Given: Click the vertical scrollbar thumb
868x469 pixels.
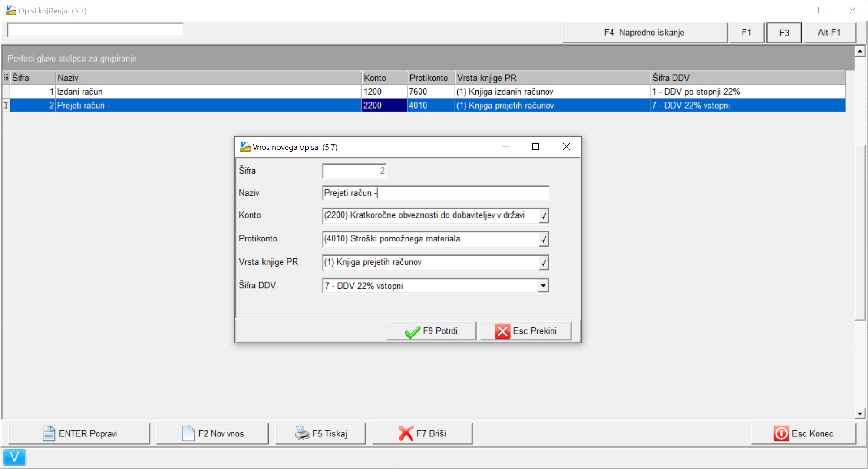Looking at the screenshot, I should 860,232.
